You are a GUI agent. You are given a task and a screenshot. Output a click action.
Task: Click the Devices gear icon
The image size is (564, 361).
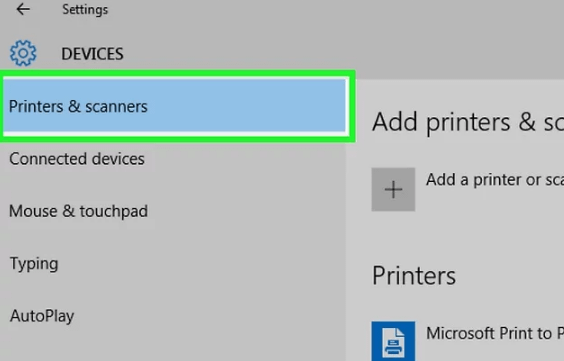pos(23,53)
